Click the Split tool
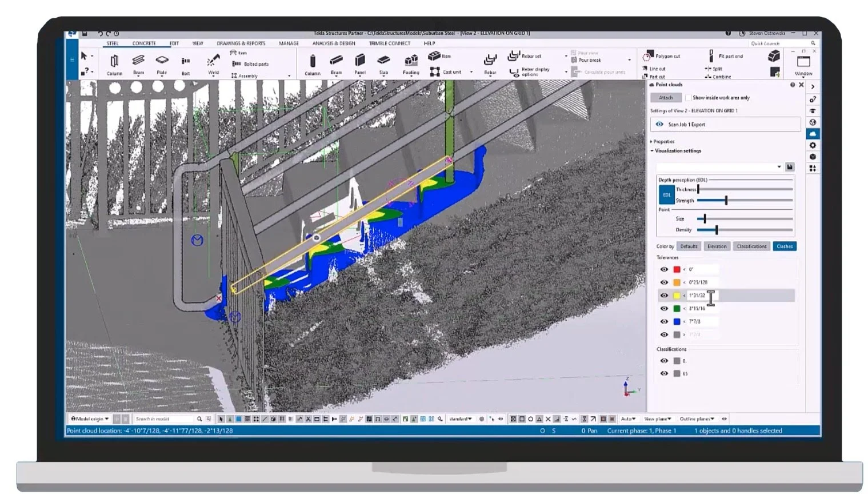The height and width of the screenshot is (502, 868). (714, 69)
